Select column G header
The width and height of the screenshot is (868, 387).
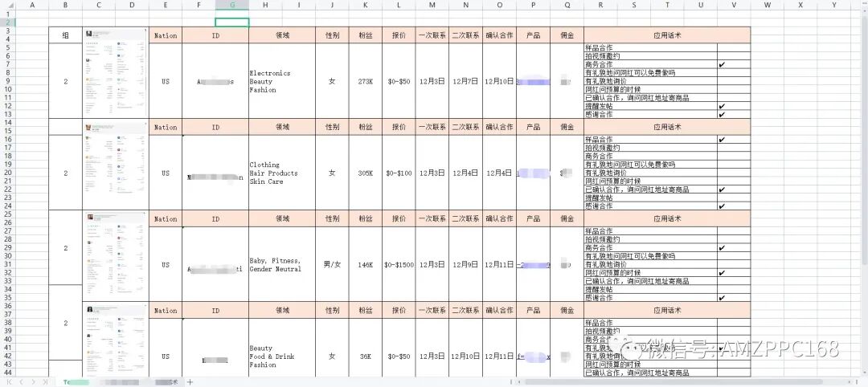click(x=232, y=5)
